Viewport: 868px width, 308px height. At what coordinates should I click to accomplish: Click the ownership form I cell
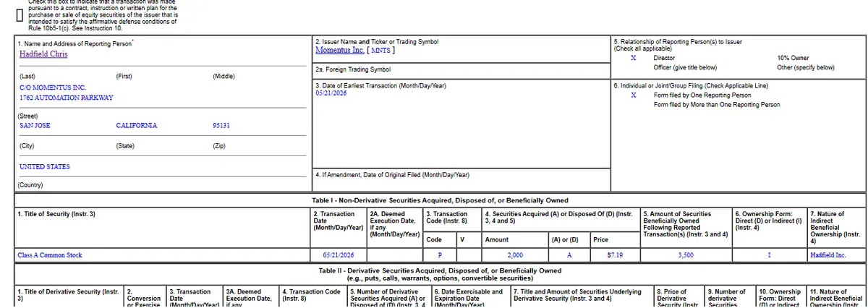pyautogui.click(x=769, y=255)
